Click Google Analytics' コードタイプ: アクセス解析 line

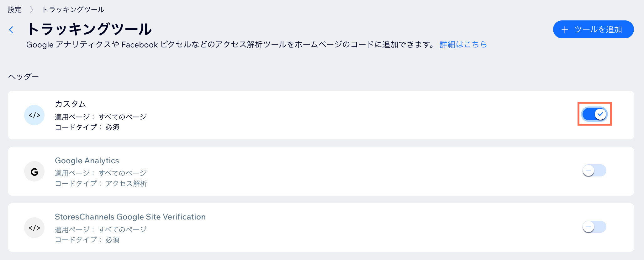[101, 183]
